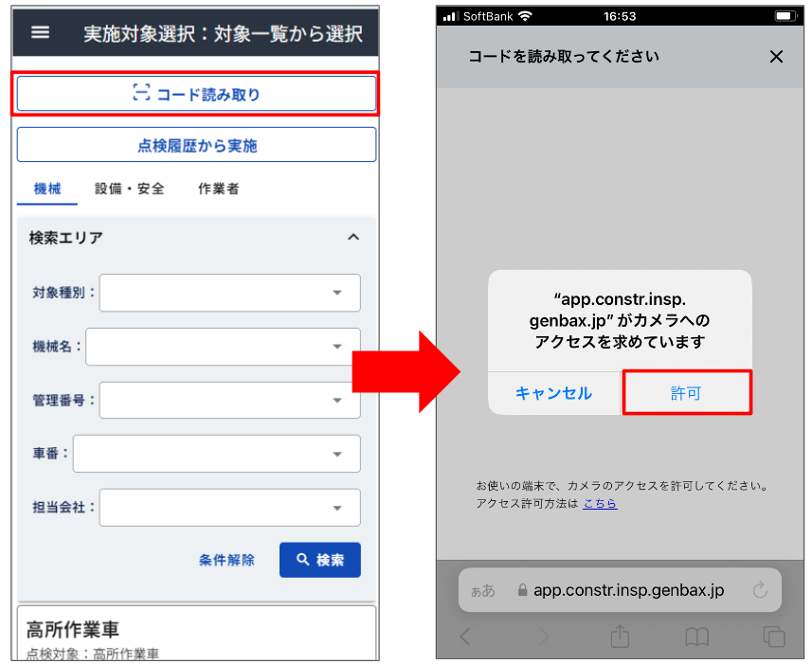Click the blue 検索 search button

tap(320, 560)
